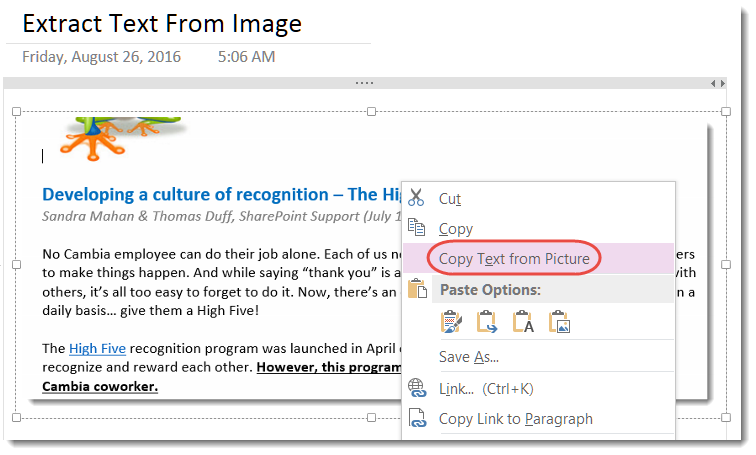The height and width of the screenshot is (455, 756).
Task: Click the container width arrows
Action: point(717,83)
